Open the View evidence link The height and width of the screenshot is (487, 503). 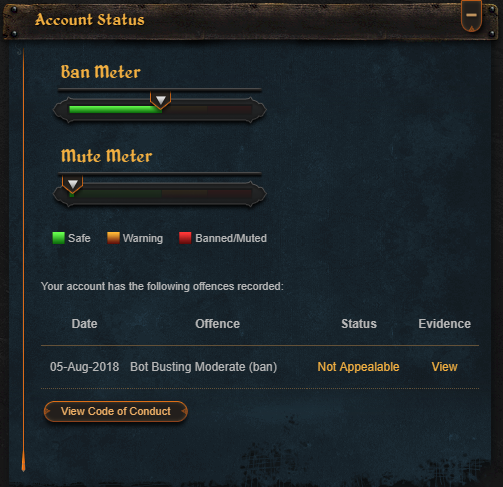point(444,367)
